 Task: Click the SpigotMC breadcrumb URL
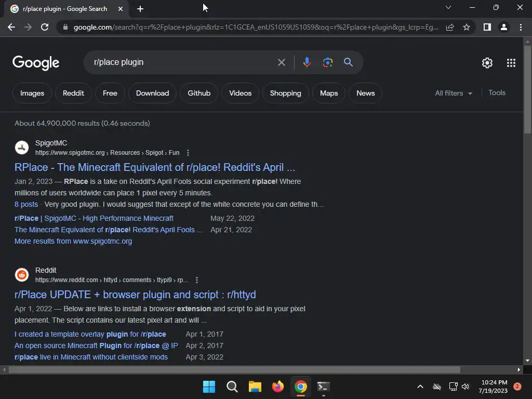coord(107,153)
